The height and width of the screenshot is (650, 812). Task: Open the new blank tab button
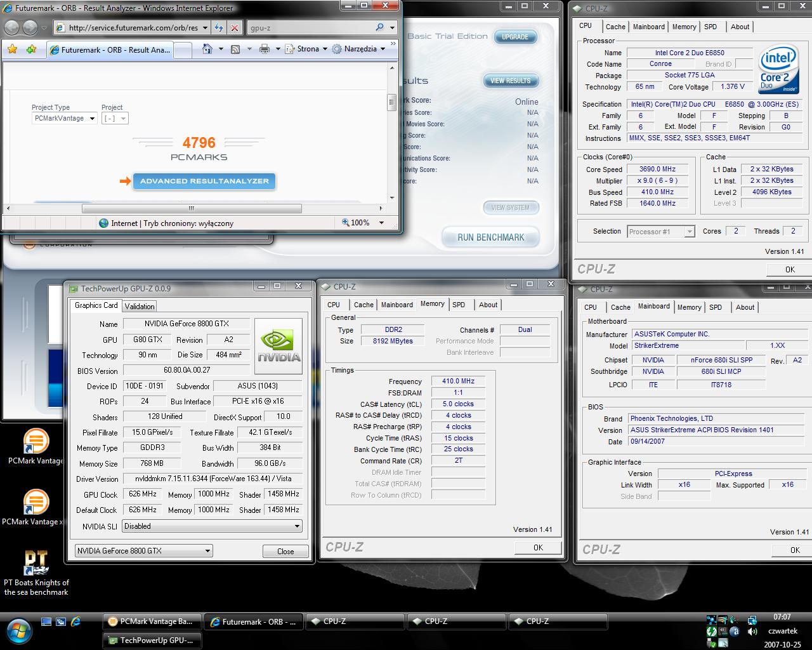click(x=184, y=50)
